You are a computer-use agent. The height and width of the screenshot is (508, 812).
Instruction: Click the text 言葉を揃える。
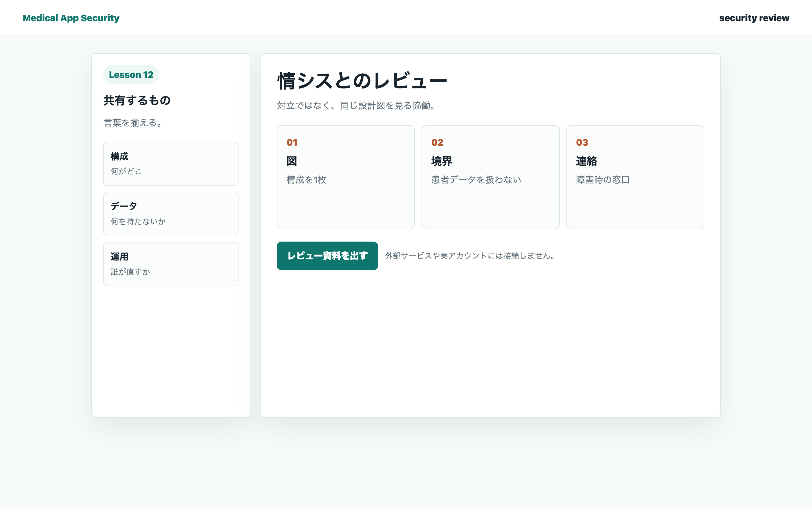point(133,123)
